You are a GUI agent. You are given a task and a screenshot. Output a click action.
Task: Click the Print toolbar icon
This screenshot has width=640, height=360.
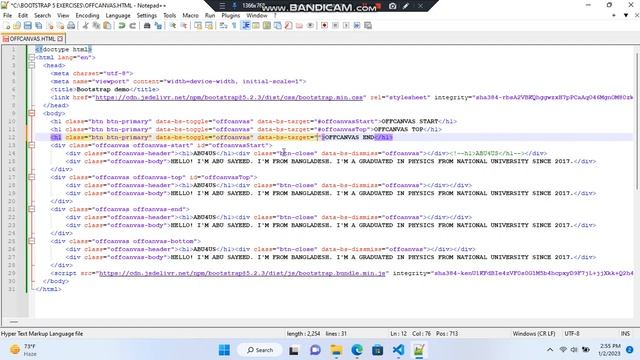(71, 25)
